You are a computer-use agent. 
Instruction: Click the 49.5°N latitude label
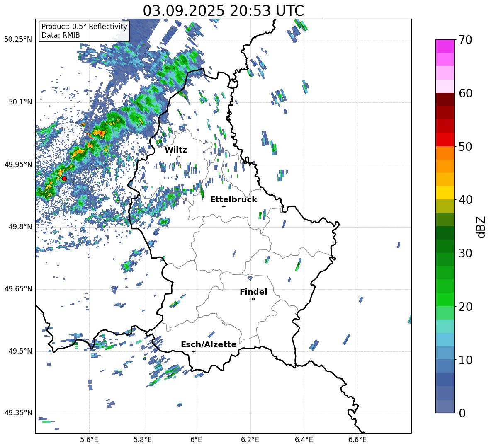[x=20, y=351]
